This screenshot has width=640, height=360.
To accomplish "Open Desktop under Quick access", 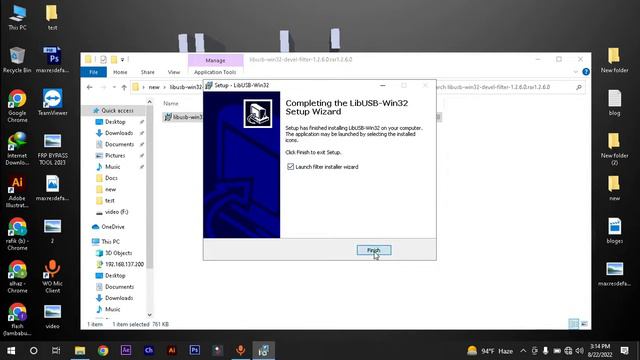I will (115, 122).
